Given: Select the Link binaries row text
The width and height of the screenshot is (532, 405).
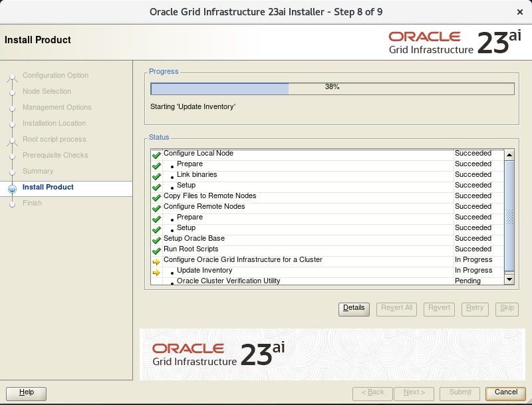Looking at the screenshot, I should click(197, 175).
